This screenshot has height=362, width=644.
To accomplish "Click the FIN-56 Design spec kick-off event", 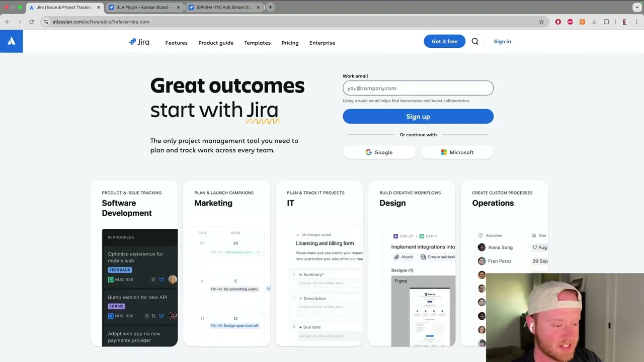I will (x=234, y=326).
